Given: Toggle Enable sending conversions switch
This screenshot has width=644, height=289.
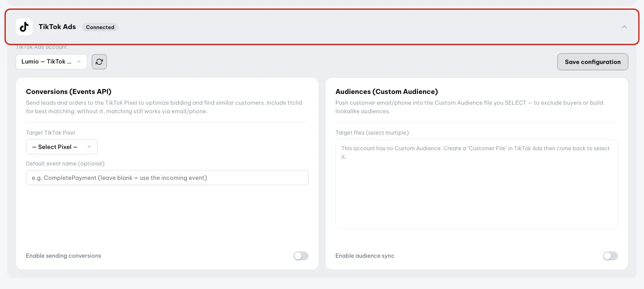Looking at the screenshot, I should 301,256.
